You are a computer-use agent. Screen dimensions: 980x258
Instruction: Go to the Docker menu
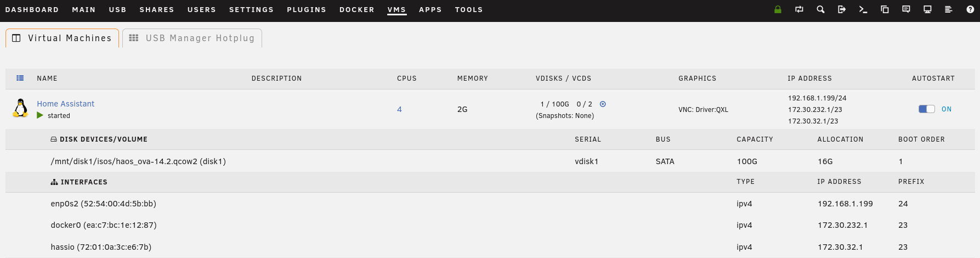click(357, 10)
